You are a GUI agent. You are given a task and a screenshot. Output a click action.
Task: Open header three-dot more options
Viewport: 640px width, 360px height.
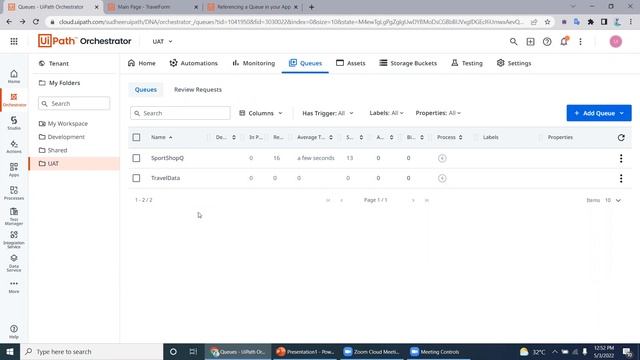[x=580, y=42]
